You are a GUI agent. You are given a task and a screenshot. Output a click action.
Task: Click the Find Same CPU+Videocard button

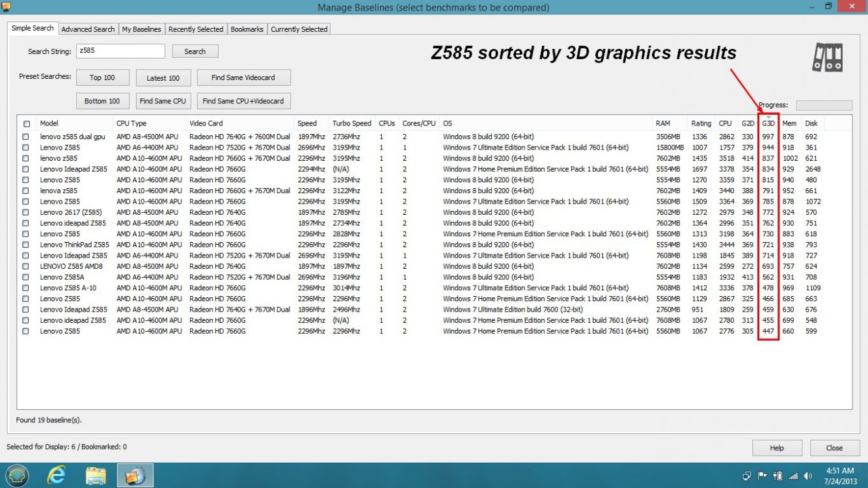tap(243, 101)
